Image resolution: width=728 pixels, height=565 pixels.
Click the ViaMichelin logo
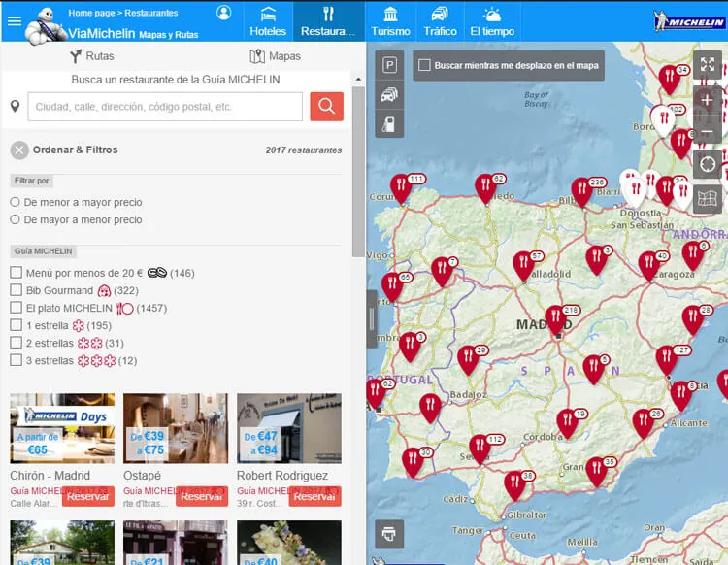pyautogui.click(x=101, y=33)
